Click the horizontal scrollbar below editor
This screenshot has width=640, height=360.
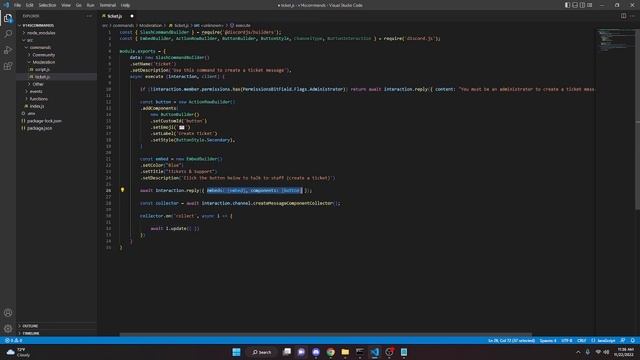pyautogui.click(x=325, y=334)
